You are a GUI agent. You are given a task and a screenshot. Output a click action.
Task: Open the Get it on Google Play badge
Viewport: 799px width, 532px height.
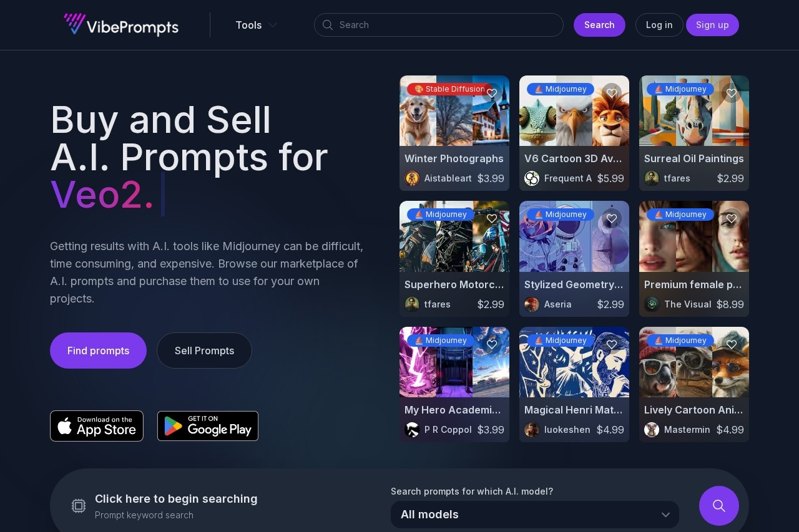pos(208,426)
